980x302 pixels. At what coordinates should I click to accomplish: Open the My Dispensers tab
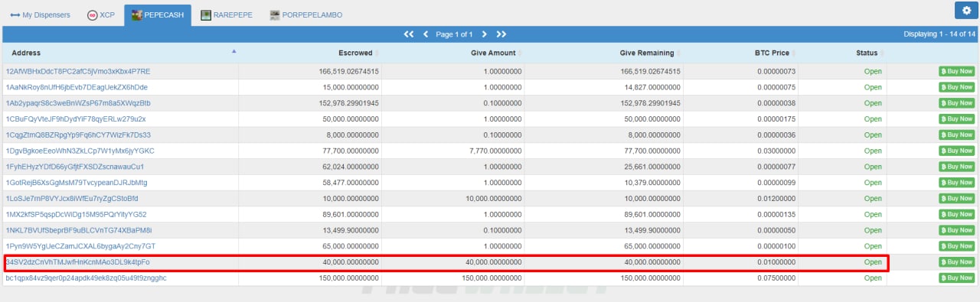40,15
